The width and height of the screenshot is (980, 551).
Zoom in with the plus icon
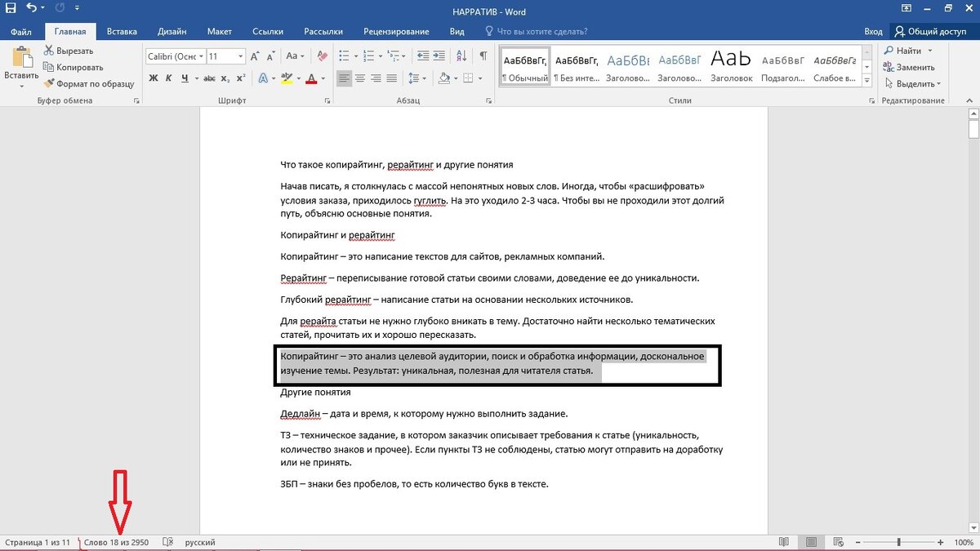941,542
